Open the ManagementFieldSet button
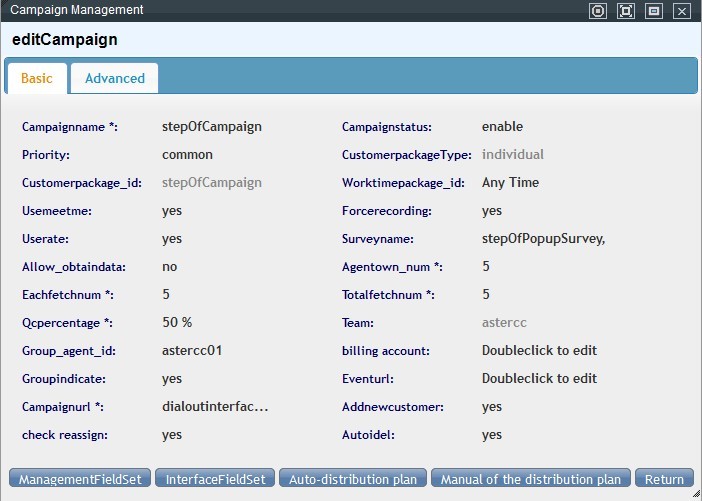The image size is (702, 501). click(x=80, y=479)
